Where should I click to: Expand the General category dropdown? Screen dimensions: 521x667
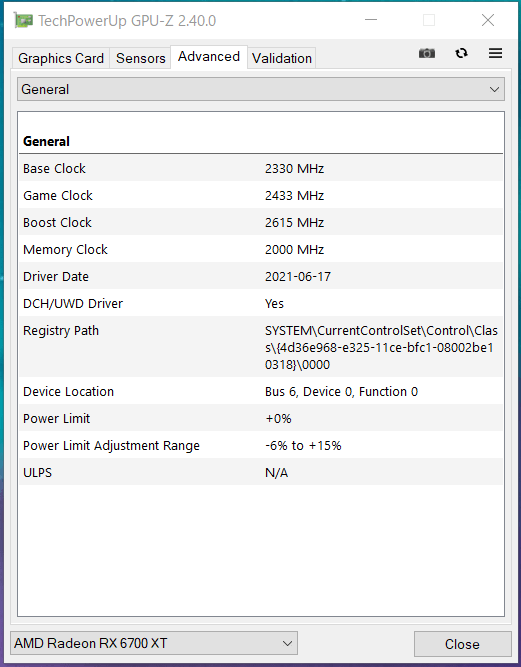(261, 89)
